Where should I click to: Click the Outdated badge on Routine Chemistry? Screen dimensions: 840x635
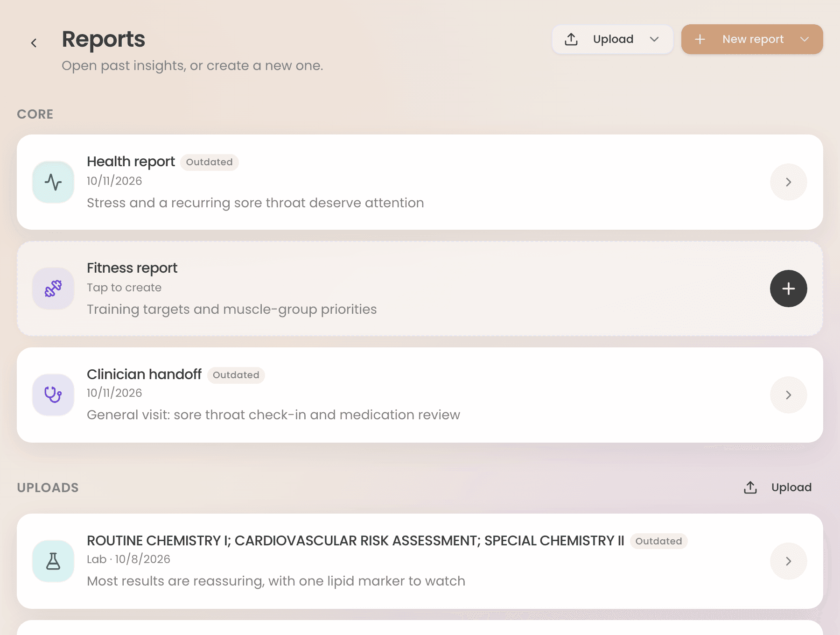point(659,541)
